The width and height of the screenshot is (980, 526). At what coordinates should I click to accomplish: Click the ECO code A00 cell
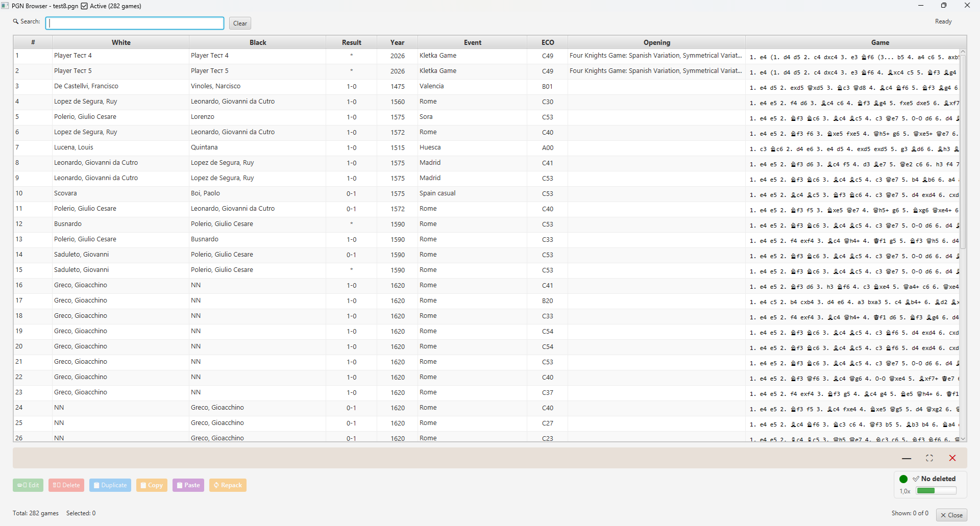[x=548, y=147]
